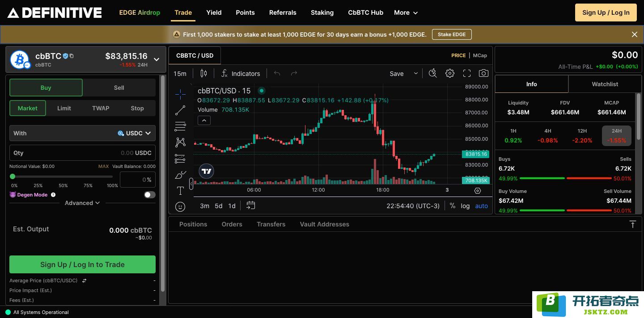This screenshot has height=318, width=644.
Task: Click the Qty input field
Action: point(82,153)
